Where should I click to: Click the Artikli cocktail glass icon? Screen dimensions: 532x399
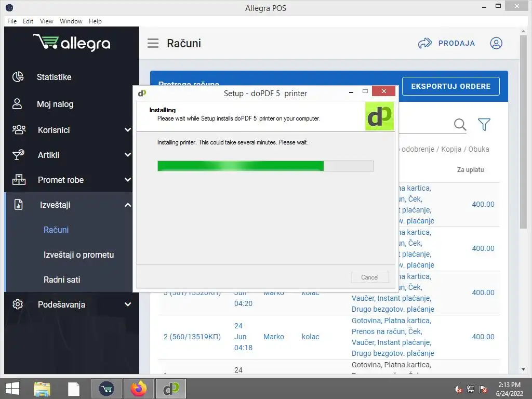pyautogui.click(x=18, y=155)
